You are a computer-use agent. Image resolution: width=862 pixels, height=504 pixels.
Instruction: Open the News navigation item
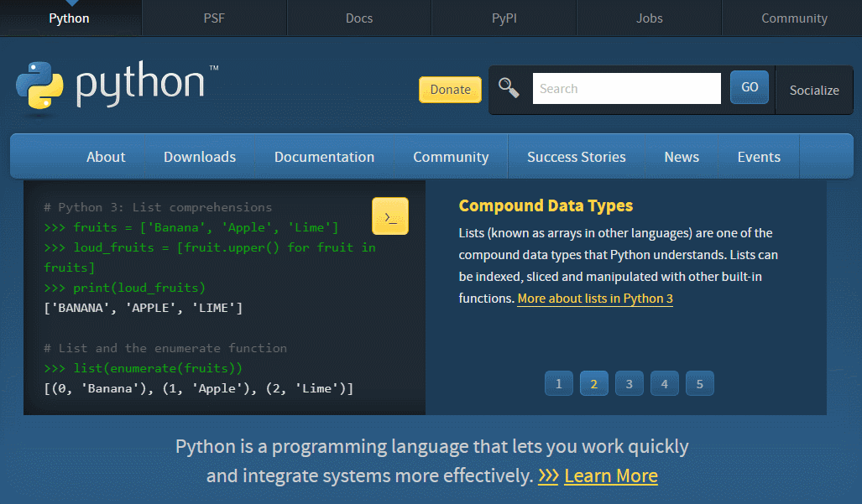pyautogui.click(x=682, y=157)
